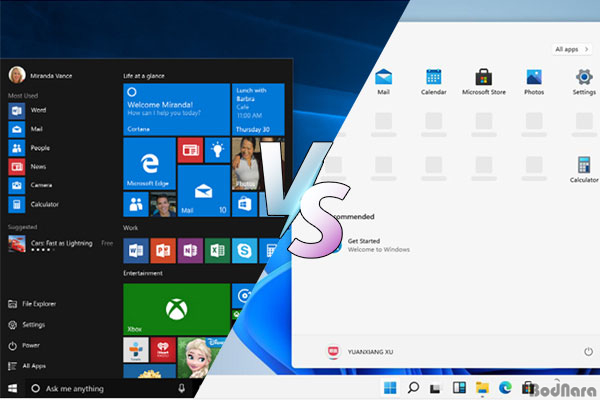Open File Explorer from the Start menu

tap(32, 304)
